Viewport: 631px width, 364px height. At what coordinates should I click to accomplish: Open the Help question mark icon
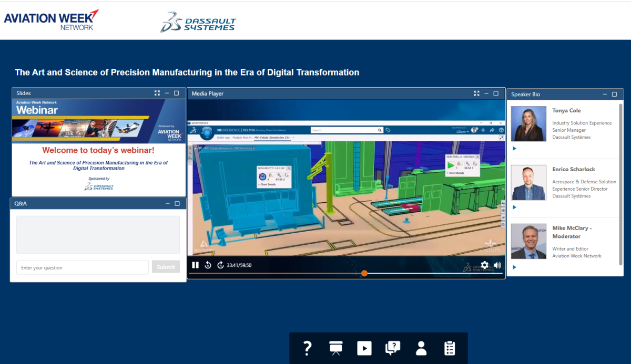(x=308, y=348)
